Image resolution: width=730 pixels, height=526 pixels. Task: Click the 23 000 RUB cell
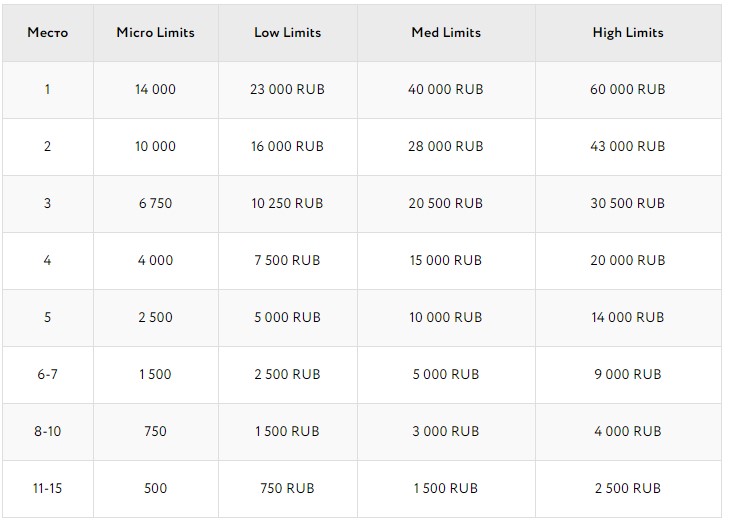pos(287,89)
